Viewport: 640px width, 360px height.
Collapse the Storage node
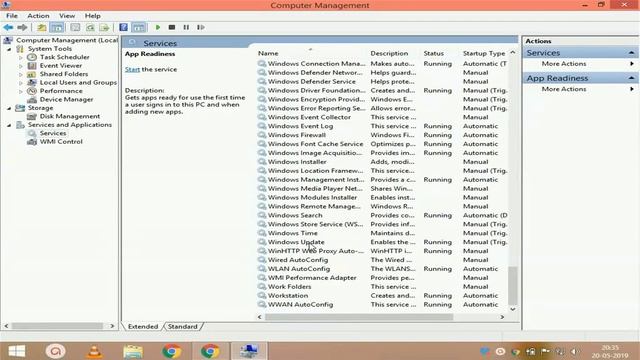click(9, 108)
